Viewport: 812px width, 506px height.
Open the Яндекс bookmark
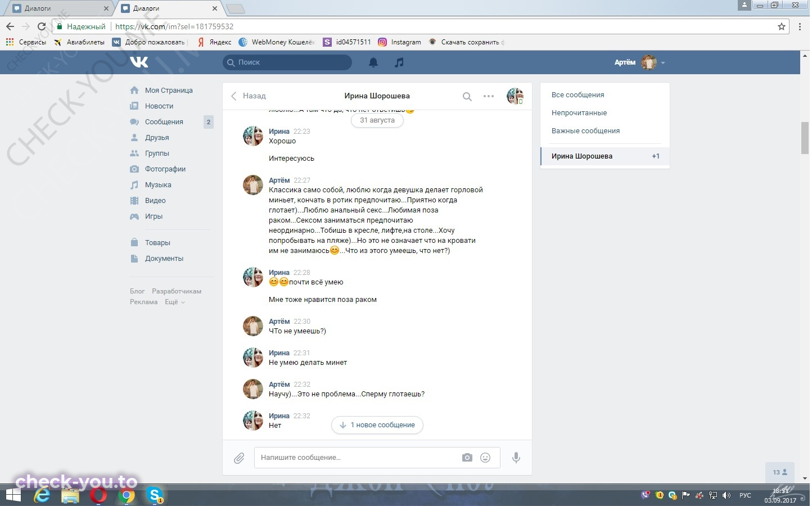(214, 42)
